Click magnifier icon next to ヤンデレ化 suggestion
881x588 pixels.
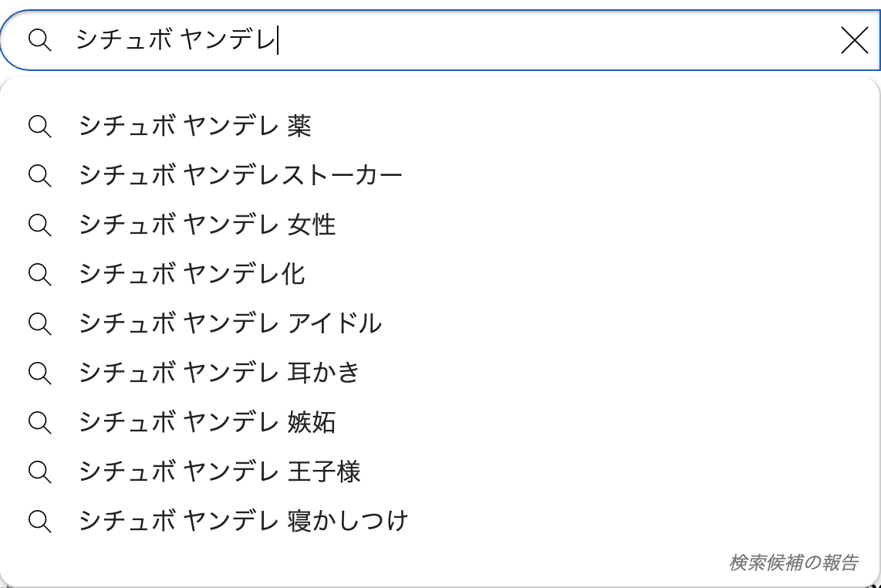tap(39, 274)
